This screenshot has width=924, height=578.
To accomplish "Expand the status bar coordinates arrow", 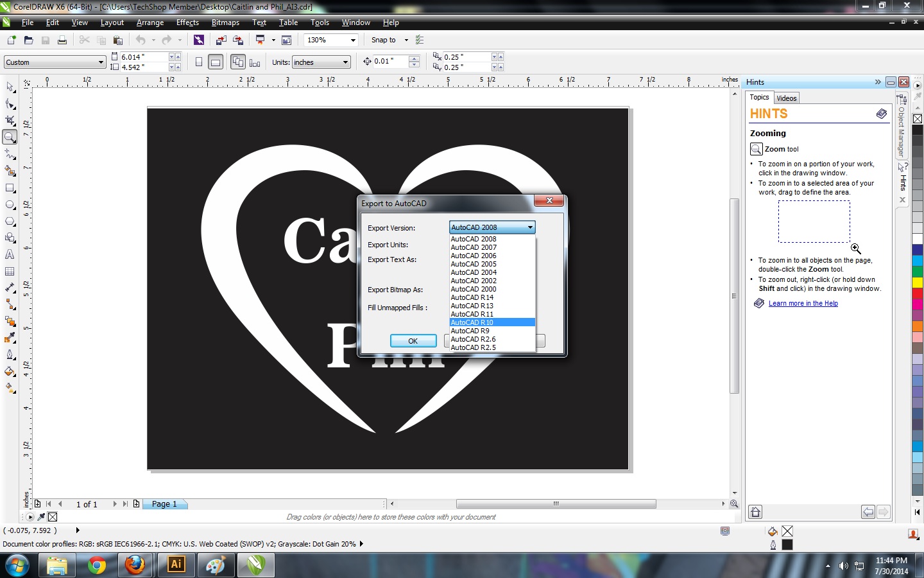I will tap(78, 530).
